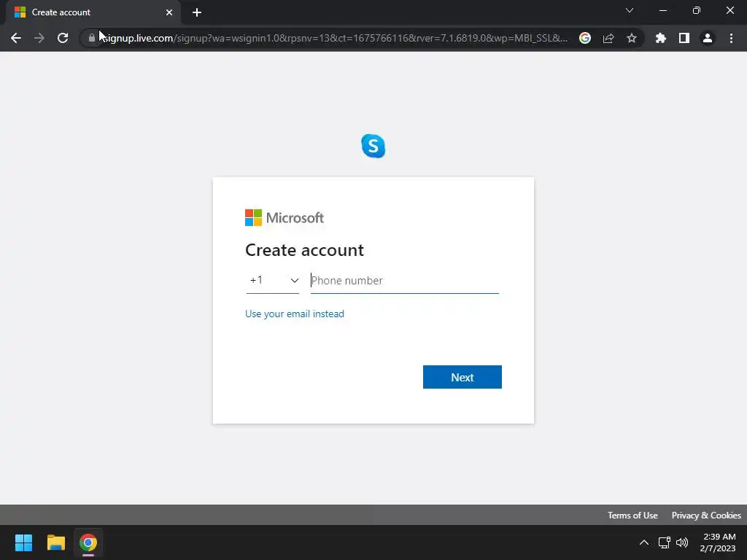Close the Create account tab
Screen dimensions: 747x560
click(x=169, y=12)
